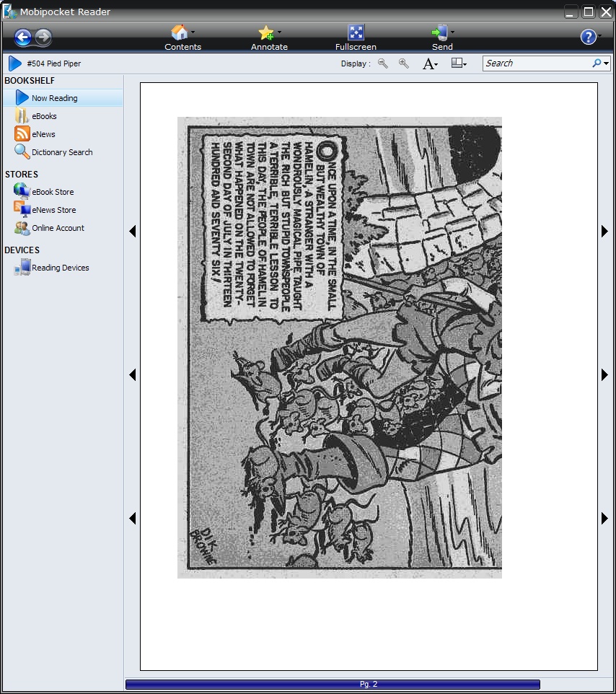Click the Mobipocket Reader title bar icon
The width and height of the screenshot is (616, 694).
coord(9,12)
